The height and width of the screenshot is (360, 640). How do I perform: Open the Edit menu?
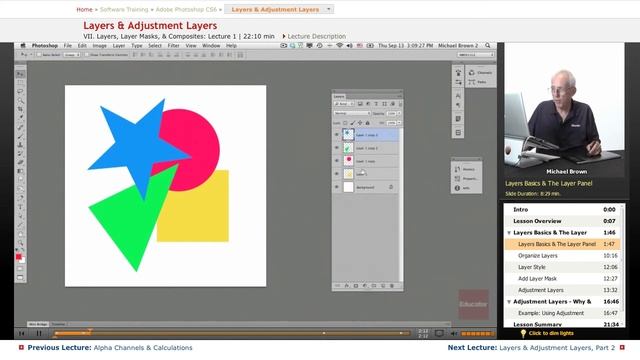click(x=82, y=46)
